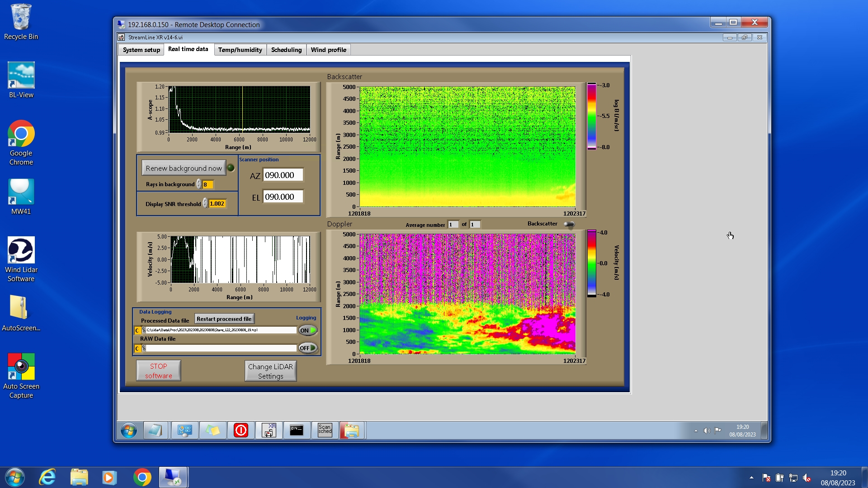Viewport: 868px width, 488px height.
Task: Toggle RAW data file OFF switch
Action: [x=308, y=348]
